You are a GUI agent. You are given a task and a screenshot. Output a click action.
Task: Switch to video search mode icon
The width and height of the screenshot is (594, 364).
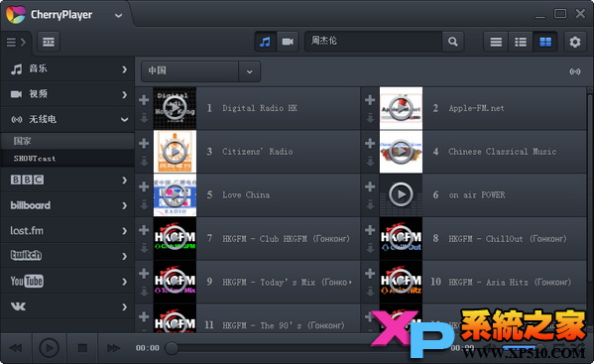288,42
